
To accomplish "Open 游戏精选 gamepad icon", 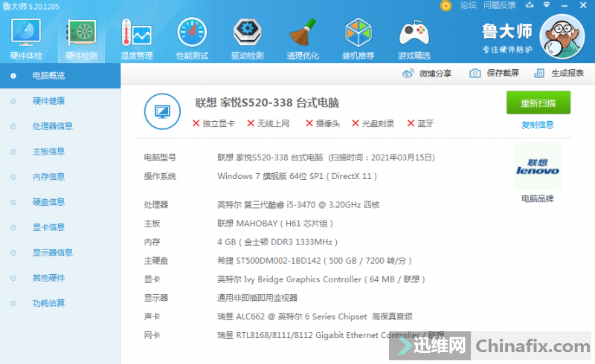I will pyautogui.click(x=414, y=39).
